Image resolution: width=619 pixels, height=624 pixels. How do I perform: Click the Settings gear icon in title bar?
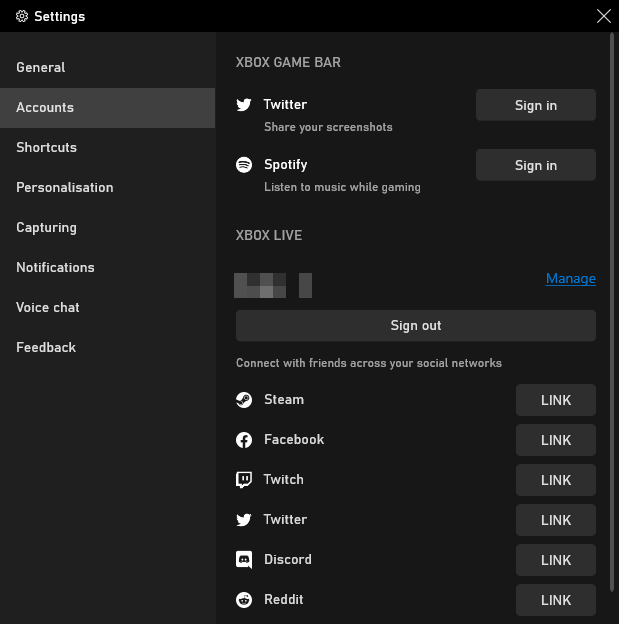coord(22,16)
